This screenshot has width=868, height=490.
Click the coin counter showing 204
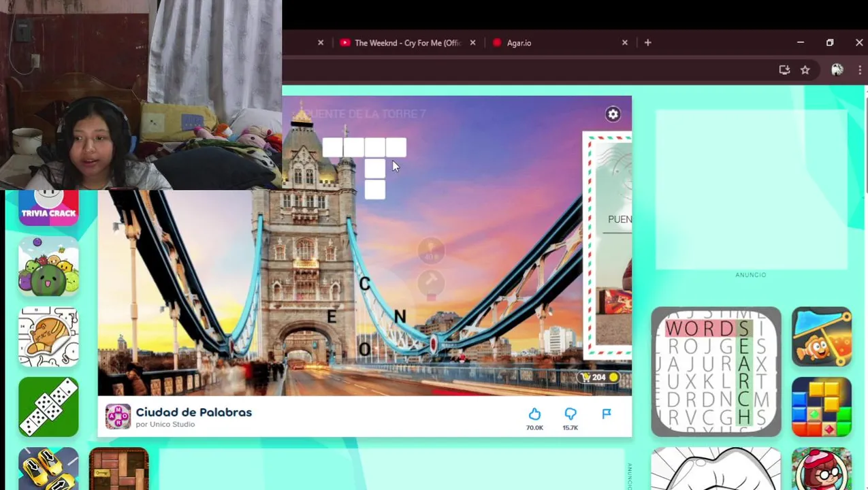pos(599,377)
